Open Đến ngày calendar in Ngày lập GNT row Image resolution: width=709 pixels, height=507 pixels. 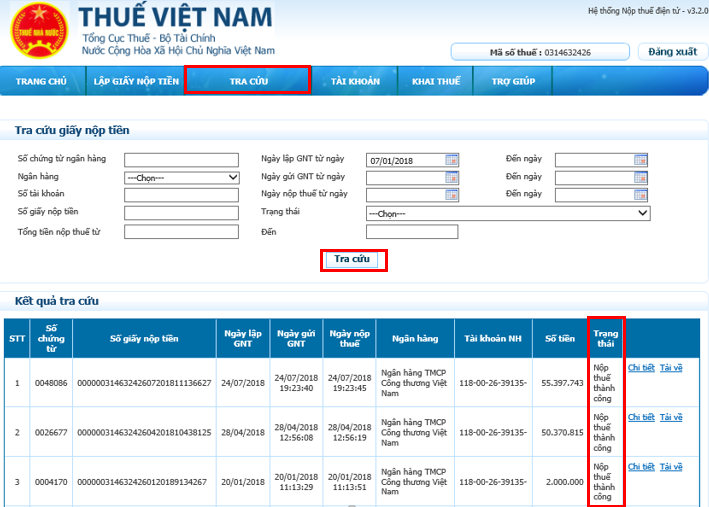tap(641, 160)
